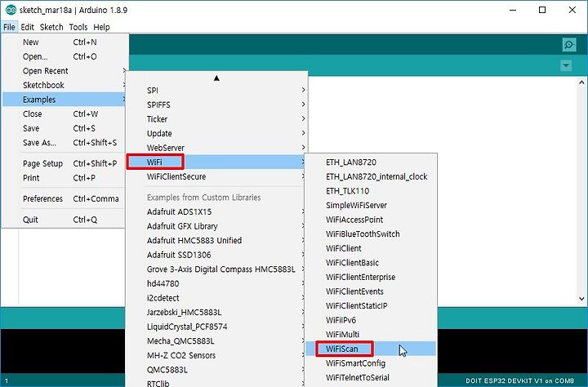
Task: Expand the Update examples entry
Action: click(x=216, y=134)
